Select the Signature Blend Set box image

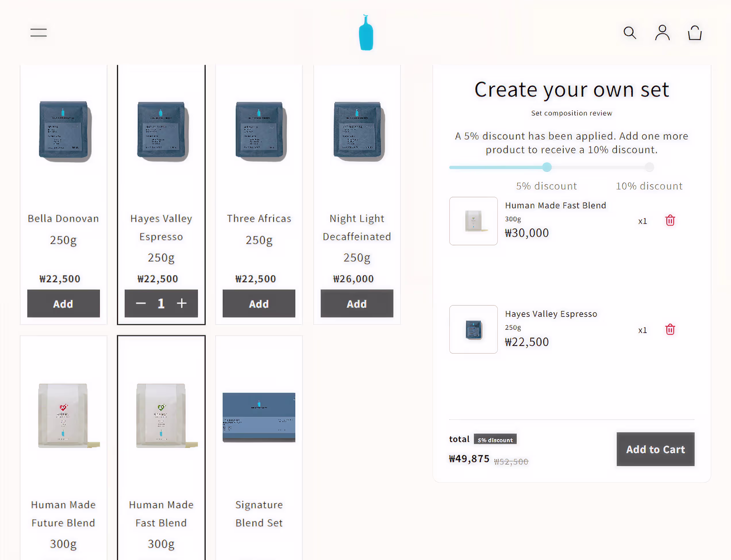pos(259,417)
